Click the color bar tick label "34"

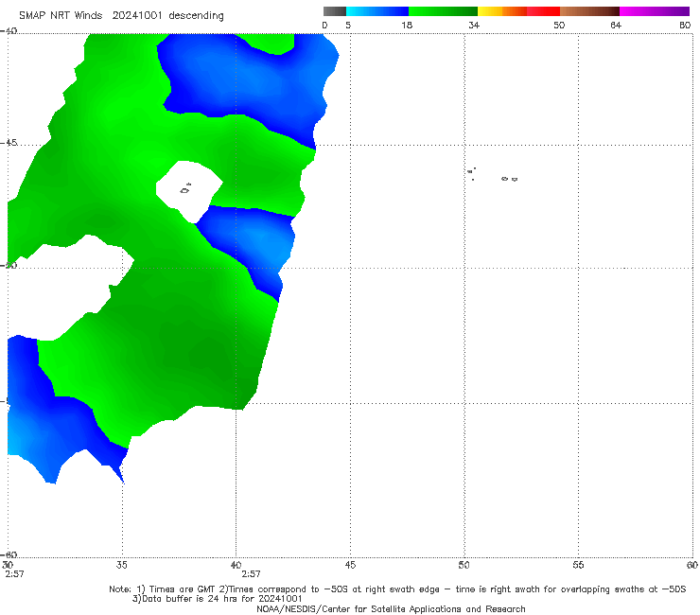(x=474, y=25)
